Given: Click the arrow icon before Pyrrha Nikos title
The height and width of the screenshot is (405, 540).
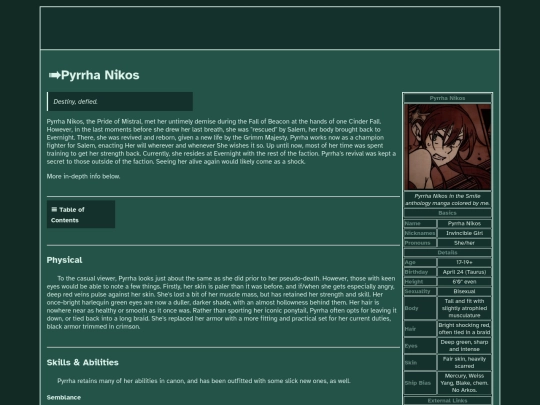Looking at the screenshot, I should 54,75.
